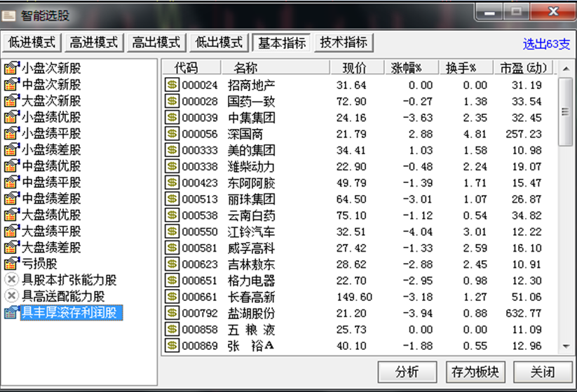The height and width of the screenshot is (392, 577).
Task: Switch to the 低进模式 tab
Action: 32,43
